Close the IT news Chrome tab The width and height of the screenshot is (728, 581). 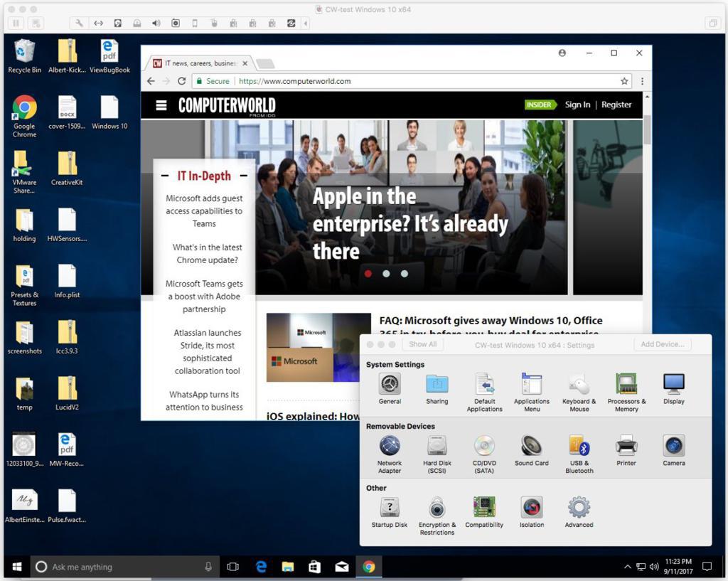(245, 63)
